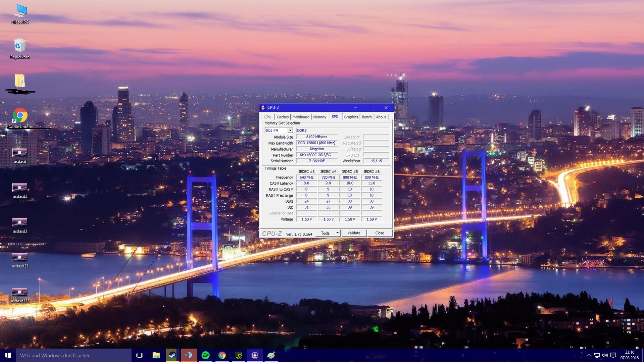Click the Max Bandwidth value PC3-12800J (800 MHz)
The image size is (644, 362).
click(317, 143)
